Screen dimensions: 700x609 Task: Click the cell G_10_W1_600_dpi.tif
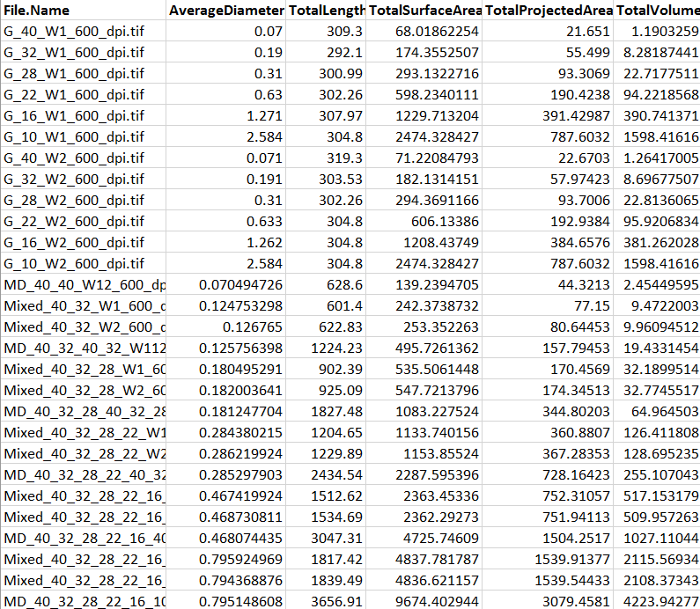click(x=83, y=136)
